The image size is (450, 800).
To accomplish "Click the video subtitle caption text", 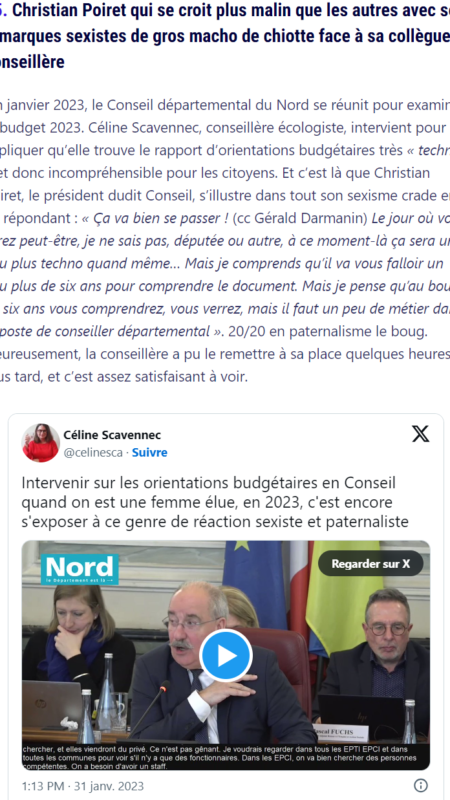I will 225,757.
